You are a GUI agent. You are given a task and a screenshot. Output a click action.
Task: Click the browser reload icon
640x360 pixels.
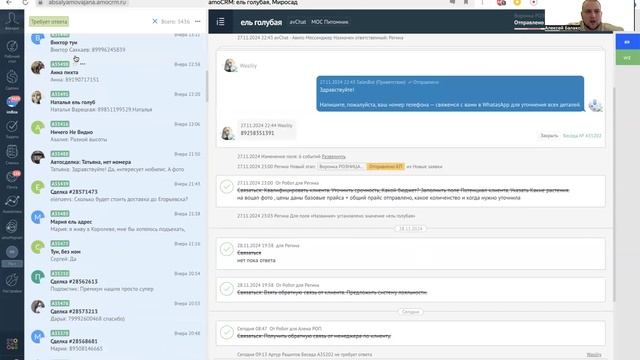click(25, 2)
